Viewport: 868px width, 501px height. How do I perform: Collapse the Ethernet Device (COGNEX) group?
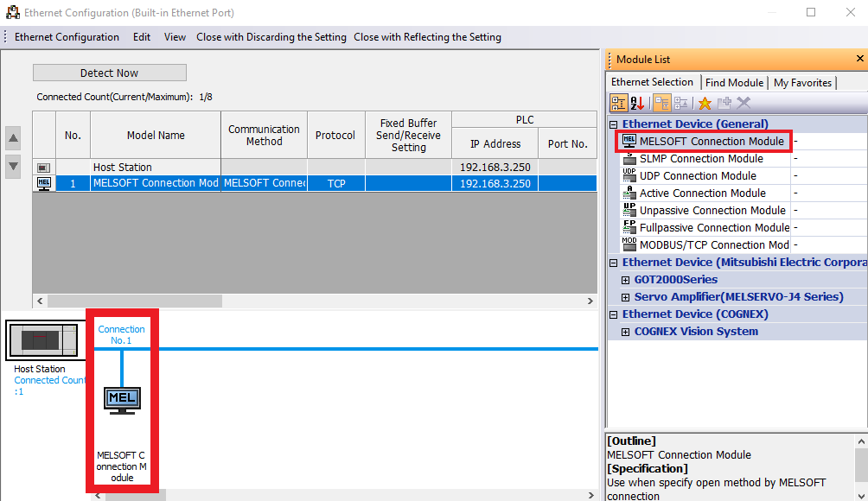click(613, 314)
